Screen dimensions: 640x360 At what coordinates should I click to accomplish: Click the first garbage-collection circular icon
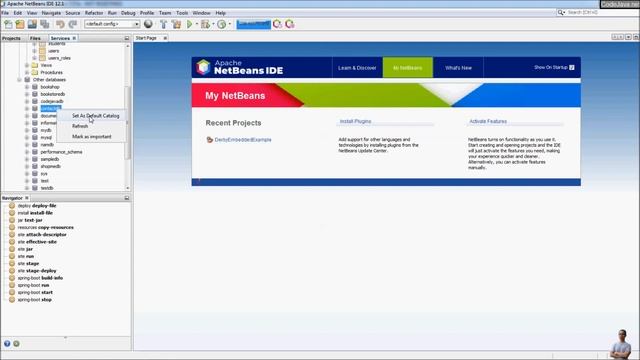pyautogui.click(x=278, y=24)
